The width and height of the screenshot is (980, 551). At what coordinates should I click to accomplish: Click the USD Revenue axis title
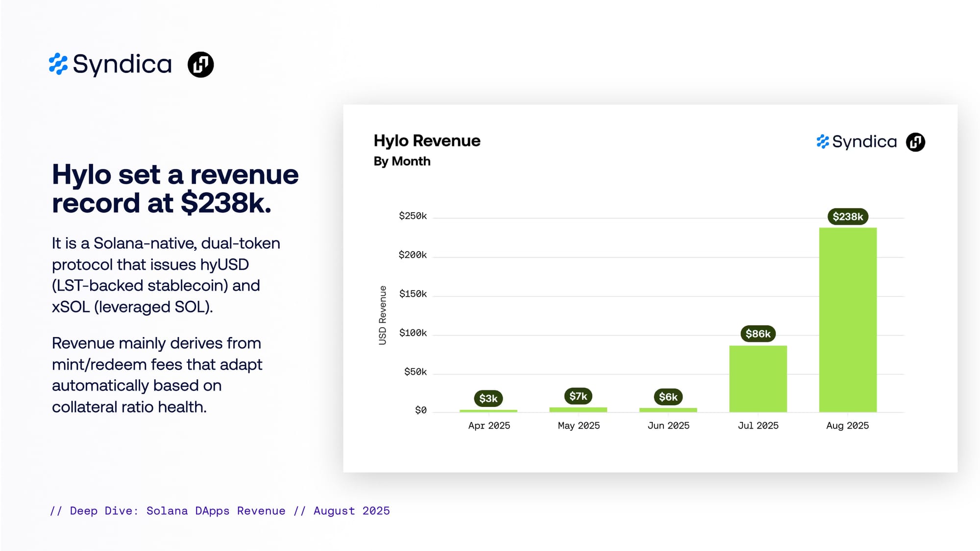(382, 315)
